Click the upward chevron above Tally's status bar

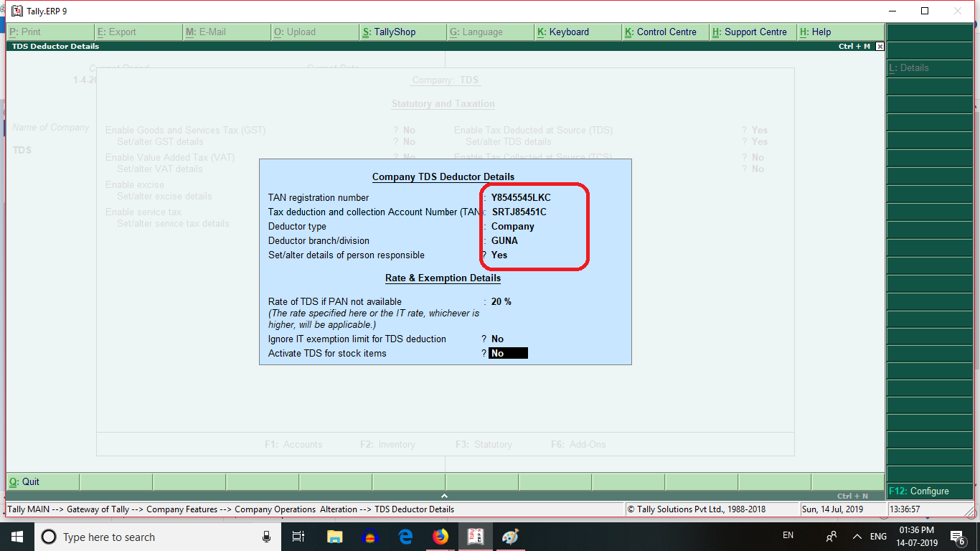click(444, 494)
